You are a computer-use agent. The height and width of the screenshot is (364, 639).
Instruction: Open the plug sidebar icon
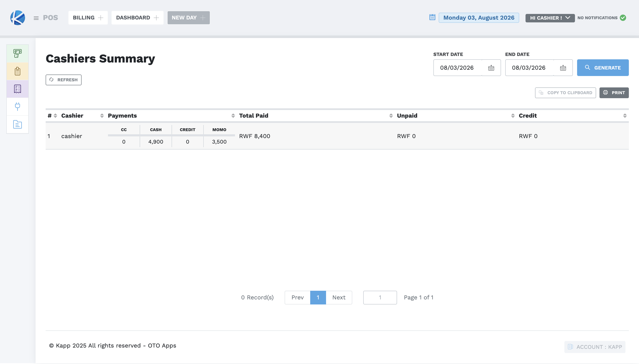pos(18,107)
